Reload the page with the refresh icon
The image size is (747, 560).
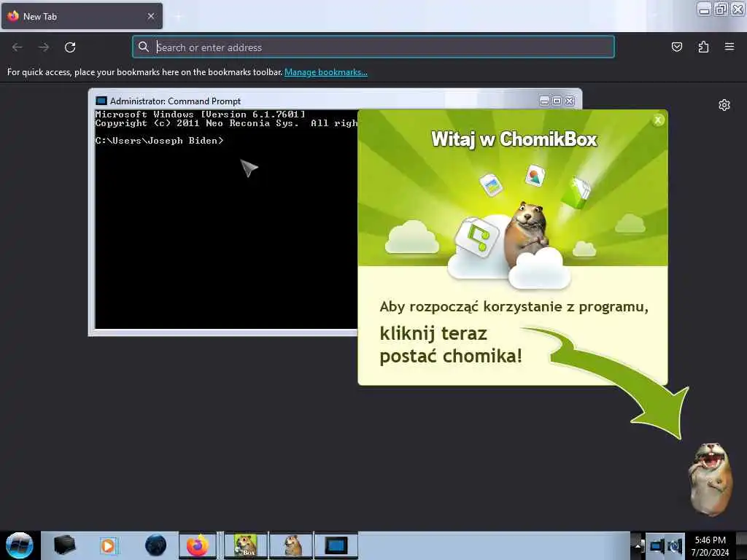(70, 47)
